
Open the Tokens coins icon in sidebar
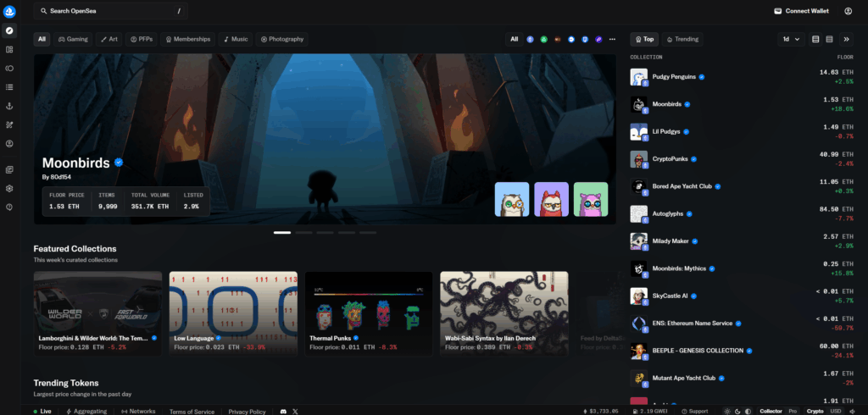tap(9, 68)
